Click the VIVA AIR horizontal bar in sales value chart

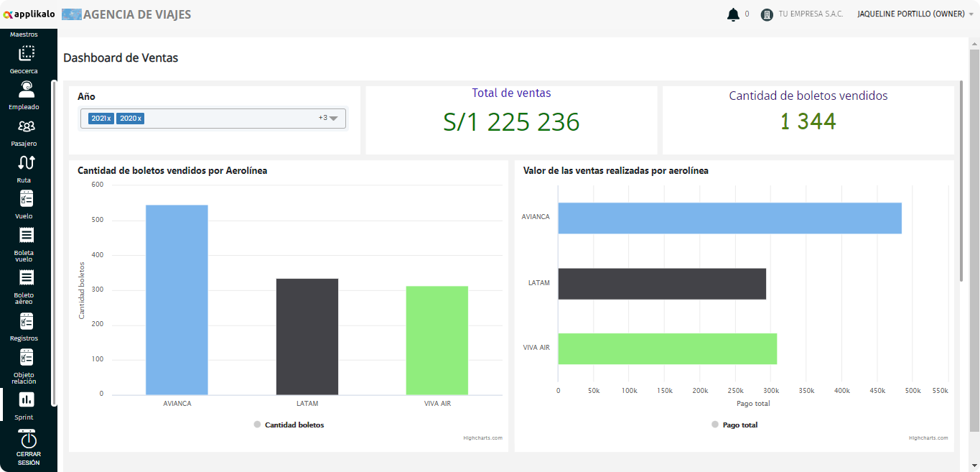(x=668, y=348)
